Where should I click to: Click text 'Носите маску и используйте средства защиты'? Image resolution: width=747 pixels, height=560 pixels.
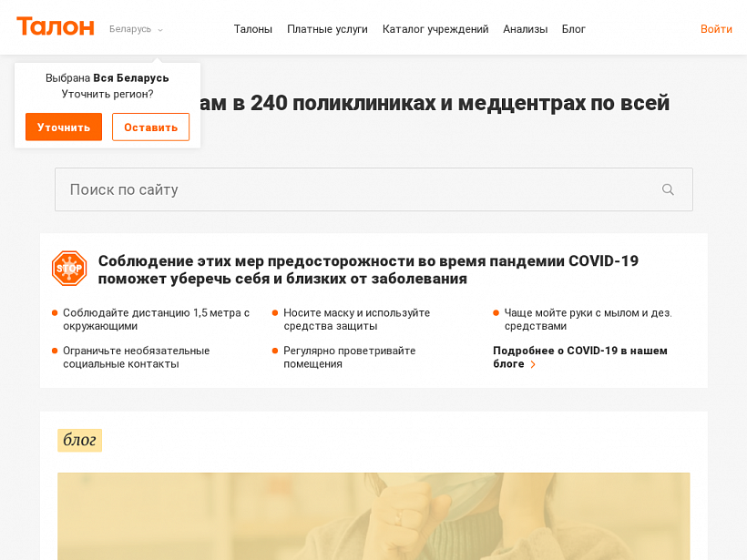(357, 320)
